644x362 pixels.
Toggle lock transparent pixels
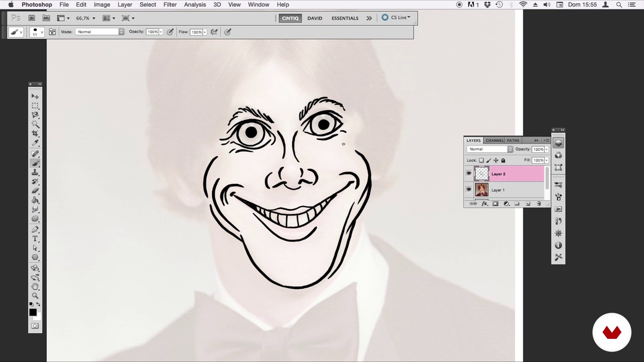coord(481,160)
